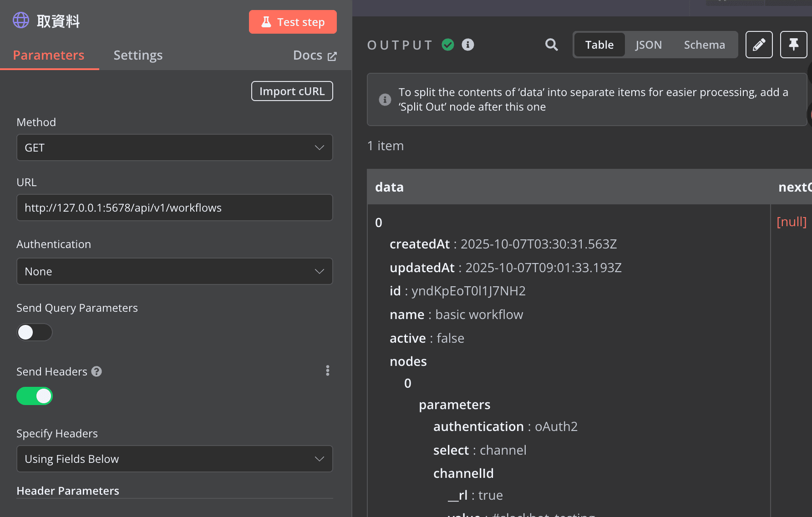This screenshot has width=812, height=517.
Task: Click the search magnifier icon in output
Action: pos(551,45)
